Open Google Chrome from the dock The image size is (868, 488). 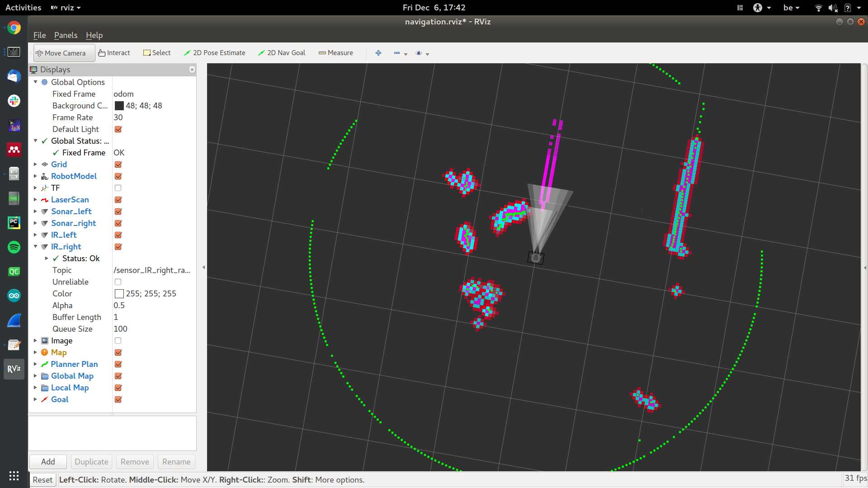tap(14, 28)
